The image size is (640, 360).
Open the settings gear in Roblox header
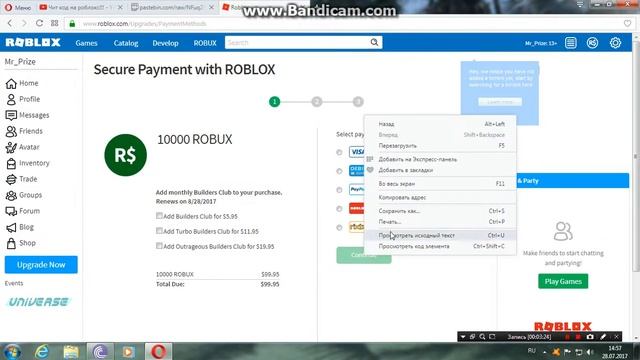615,42
